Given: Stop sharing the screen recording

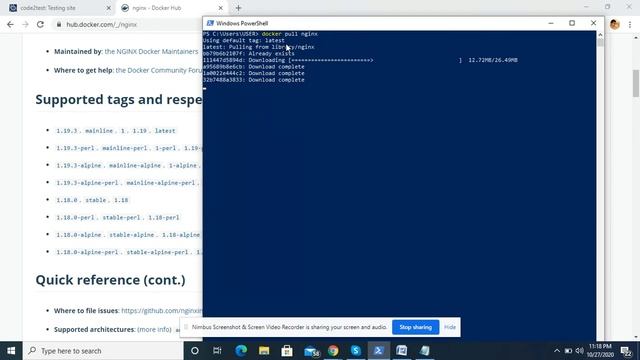Looking at the screenshot, I should [416, 327].
